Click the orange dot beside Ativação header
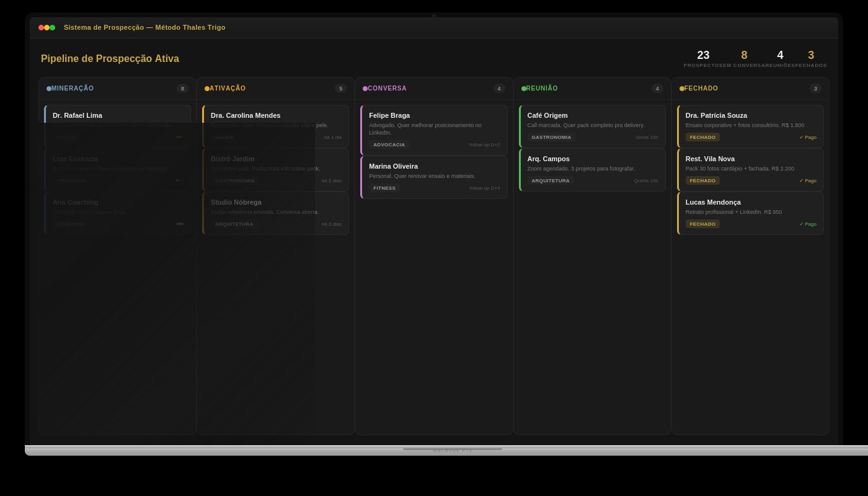This screenshot has height=496, width=868. click(207, 89)
